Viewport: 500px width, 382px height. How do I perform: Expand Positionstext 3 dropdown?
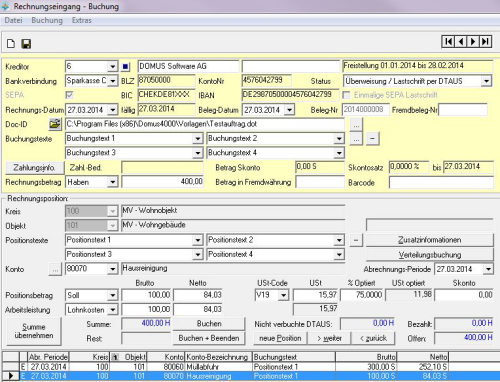tap(198, 255)
